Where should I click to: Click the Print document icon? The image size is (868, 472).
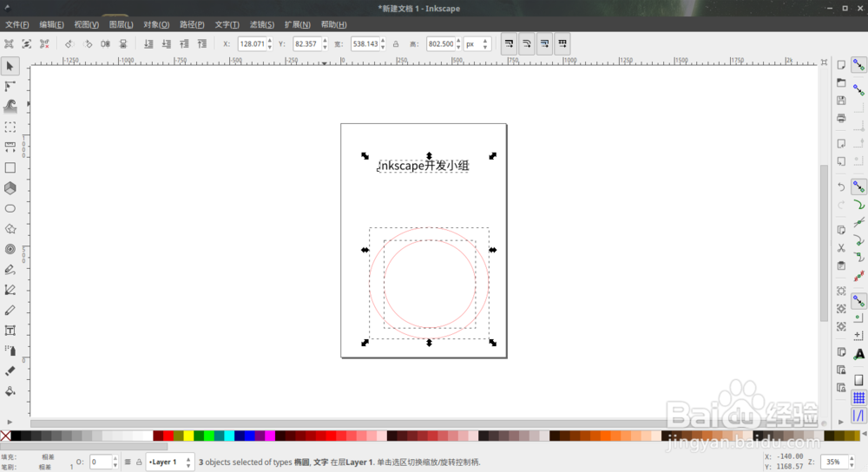(841, 118)
